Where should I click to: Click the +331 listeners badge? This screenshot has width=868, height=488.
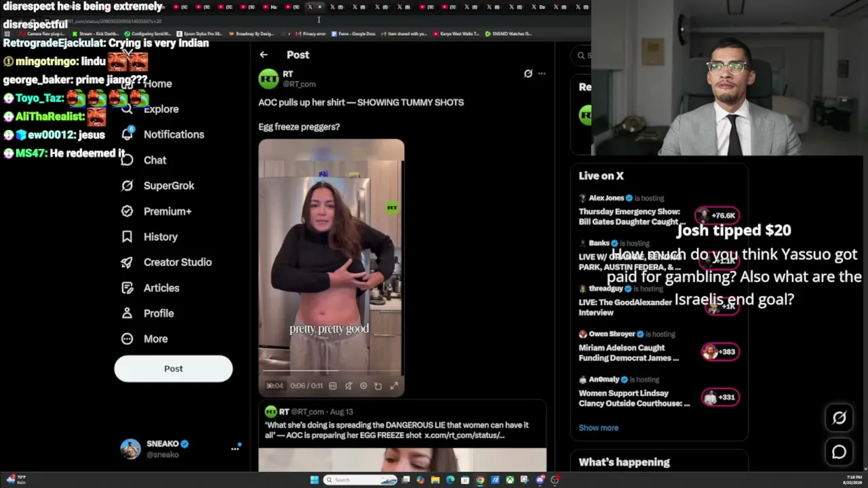[x=720, y=397]
